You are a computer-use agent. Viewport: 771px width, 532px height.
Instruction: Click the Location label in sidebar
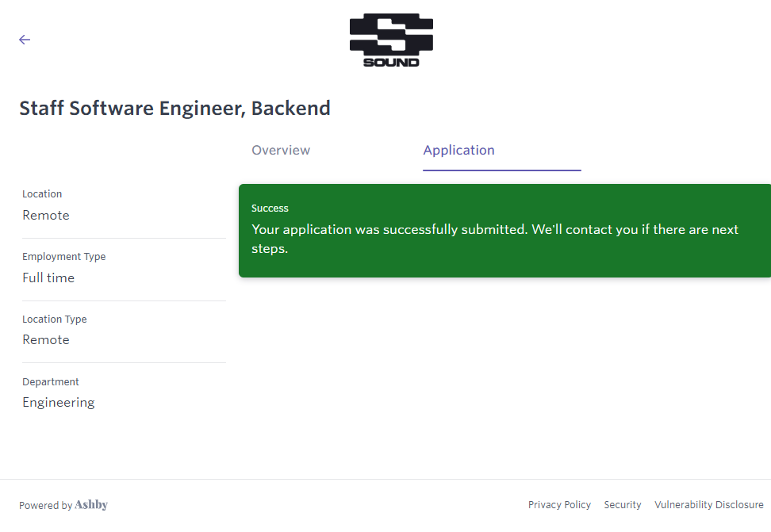tap(42, 194)
